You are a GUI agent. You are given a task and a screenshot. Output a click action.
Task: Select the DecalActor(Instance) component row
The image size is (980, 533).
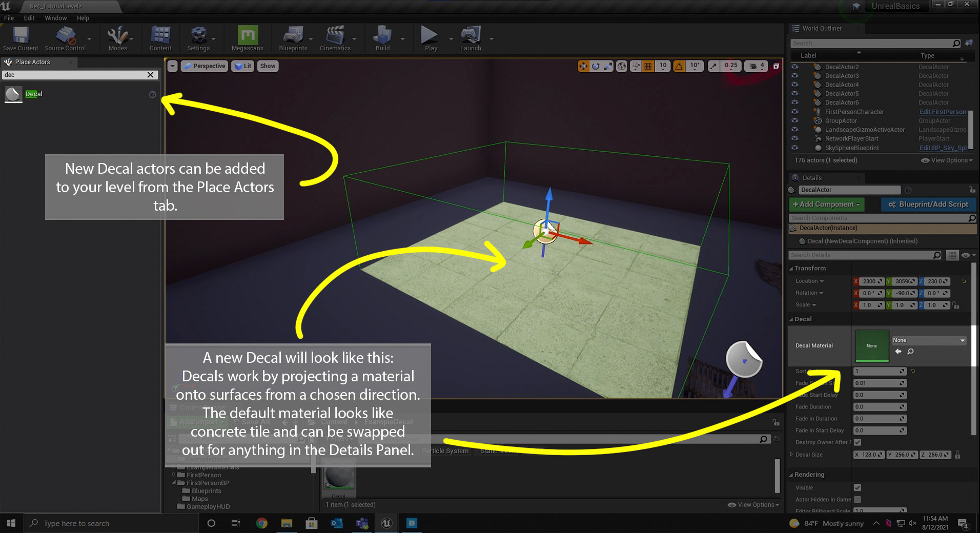pyautogui.click(x=882, y=228)
